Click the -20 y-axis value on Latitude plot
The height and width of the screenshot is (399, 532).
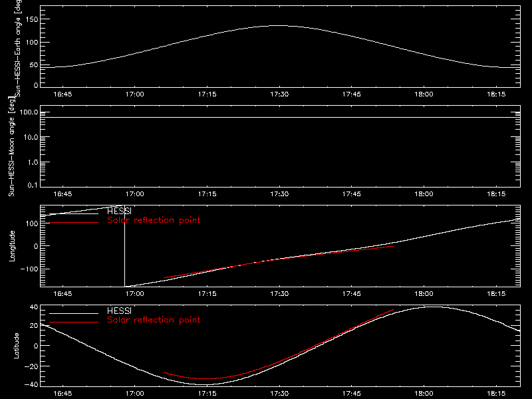coord(31,366)
